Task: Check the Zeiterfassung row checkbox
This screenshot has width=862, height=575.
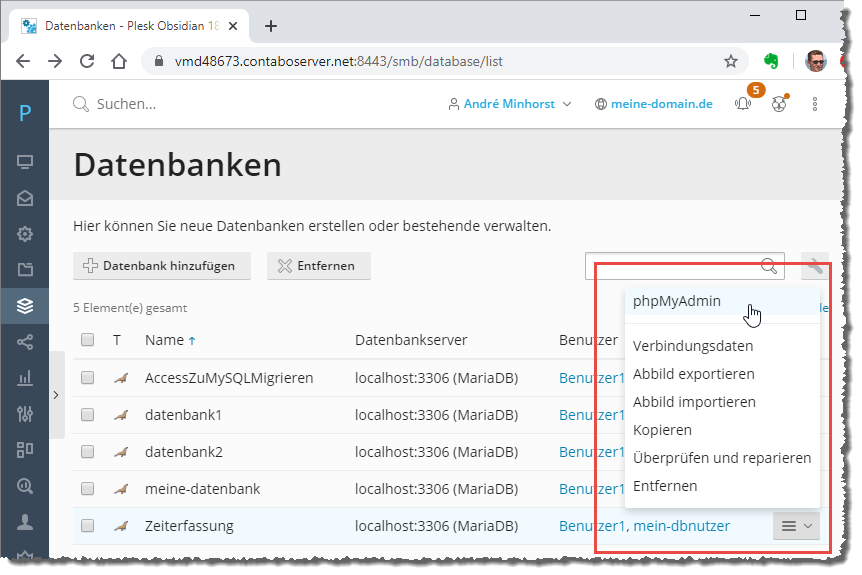Action: pyautogui.click(x=87, y=526)
